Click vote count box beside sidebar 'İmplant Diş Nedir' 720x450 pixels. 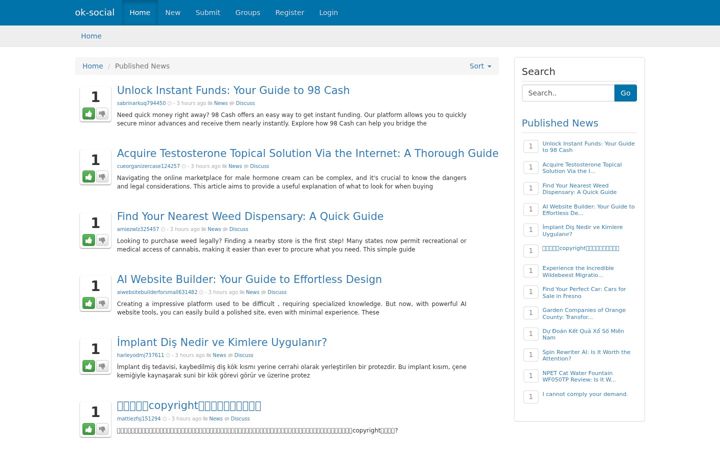(x=531, y=230)
